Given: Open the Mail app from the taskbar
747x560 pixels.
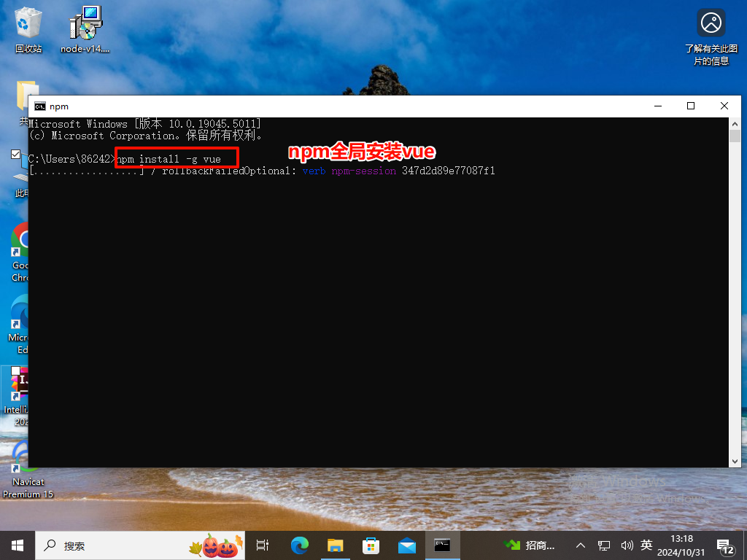Looking at the screenshot, I should click(x=406, y=545).
